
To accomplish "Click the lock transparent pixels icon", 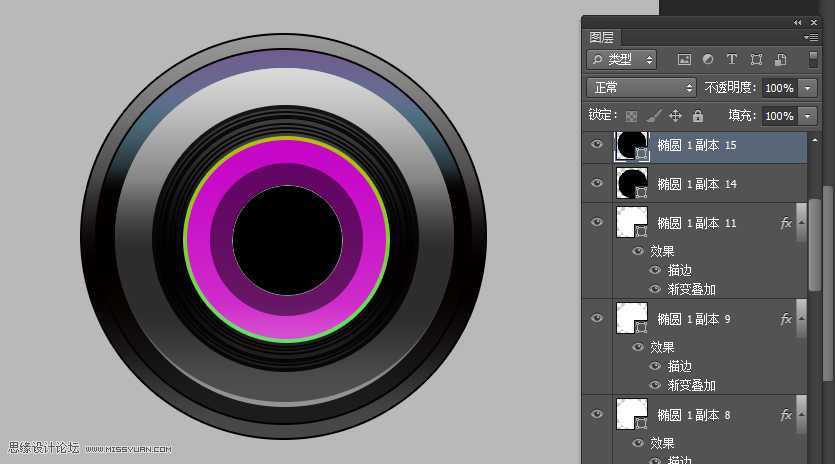I will pos(631,116).
